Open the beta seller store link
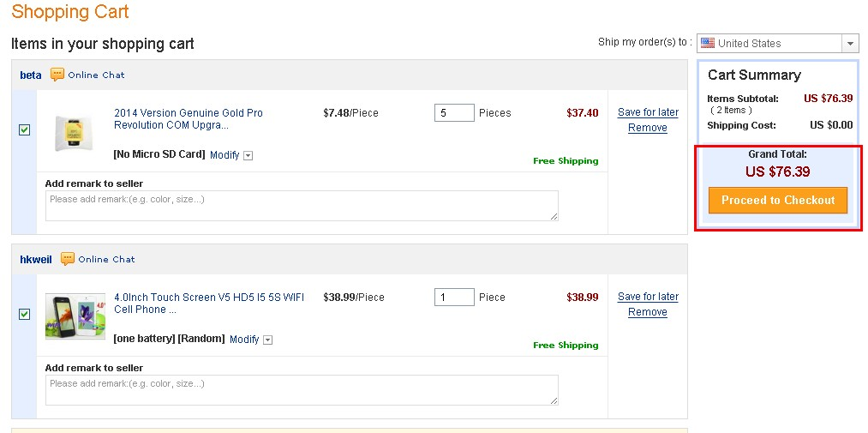The height and width of the screenshot is (433, 868). click(x=30, y=75)
